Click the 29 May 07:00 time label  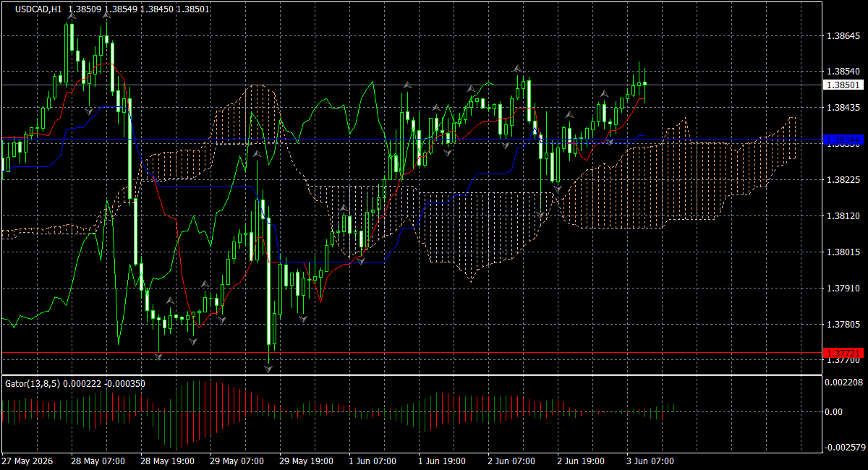click(x=237, y=461)
